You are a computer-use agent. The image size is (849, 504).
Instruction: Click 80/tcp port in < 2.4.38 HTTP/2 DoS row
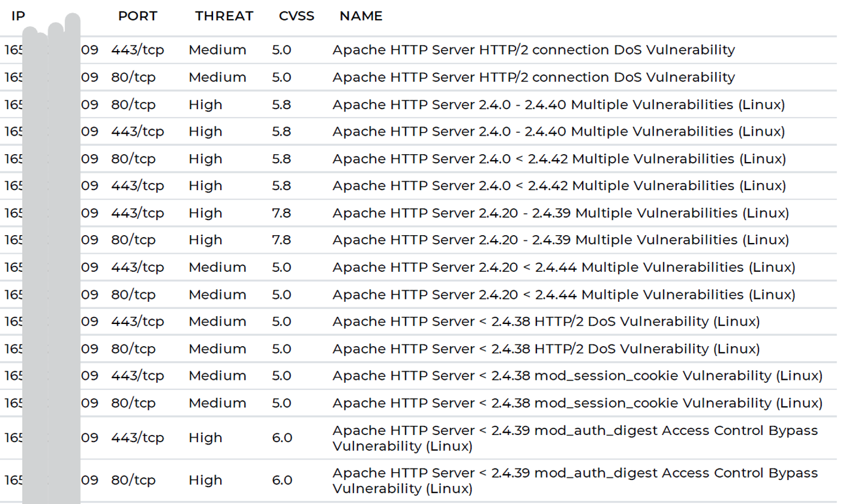[x=133, y=349]
